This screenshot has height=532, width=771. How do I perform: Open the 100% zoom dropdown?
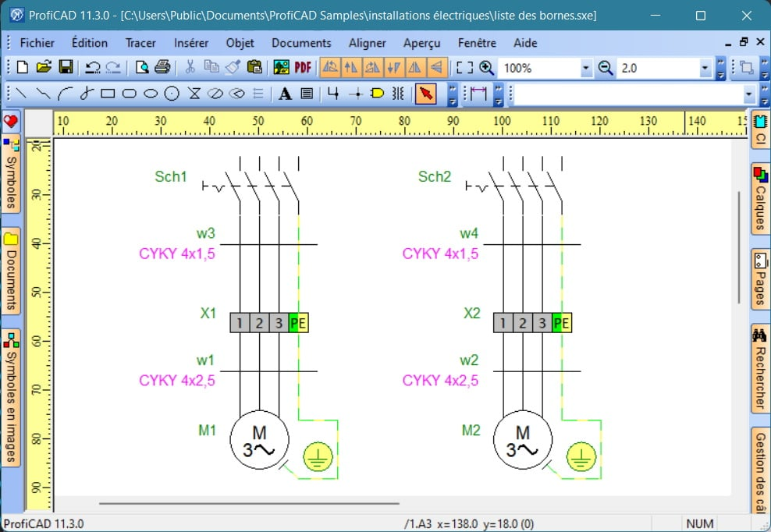pyautogui.click(x=585, y=68)
